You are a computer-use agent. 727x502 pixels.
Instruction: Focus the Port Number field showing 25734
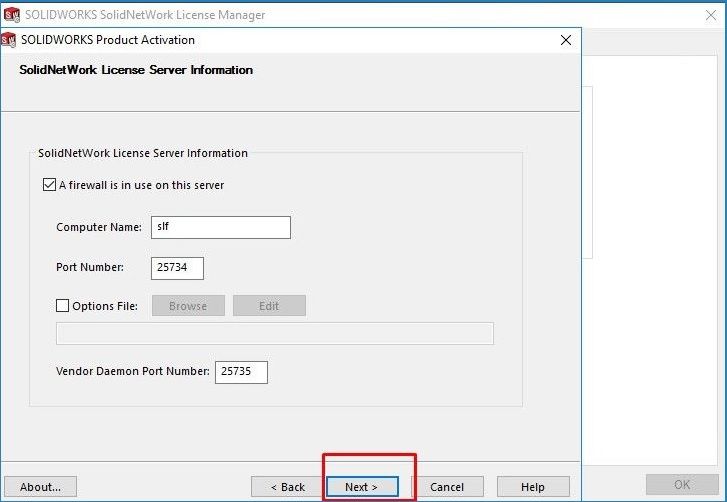click(x=177, y=268)
